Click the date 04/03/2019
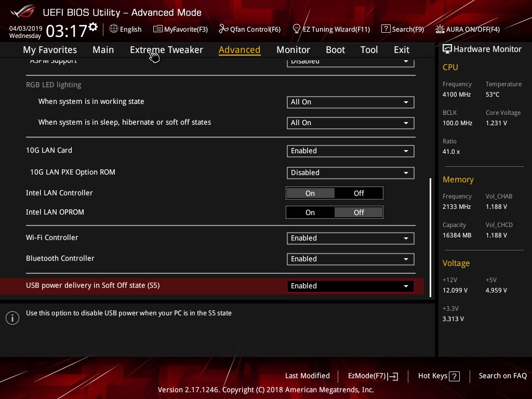Viewport: 532px width, 399px height. click(x=25, y=29)
